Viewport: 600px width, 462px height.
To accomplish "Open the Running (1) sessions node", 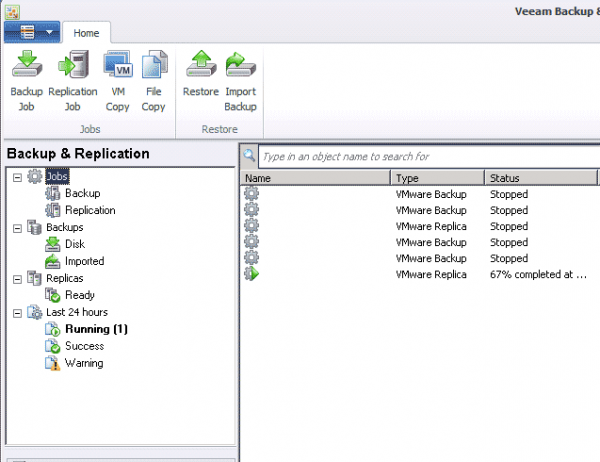I will [x=96, y=329].
